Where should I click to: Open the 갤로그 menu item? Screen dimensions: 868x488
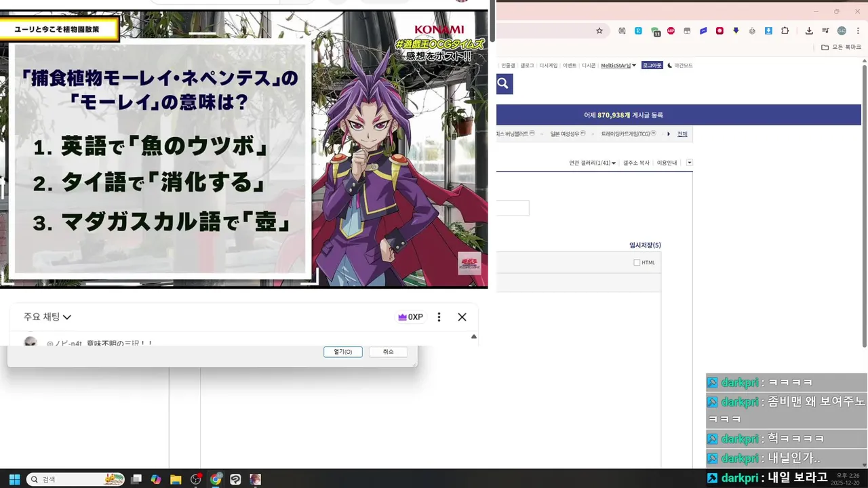click(527, 65)
